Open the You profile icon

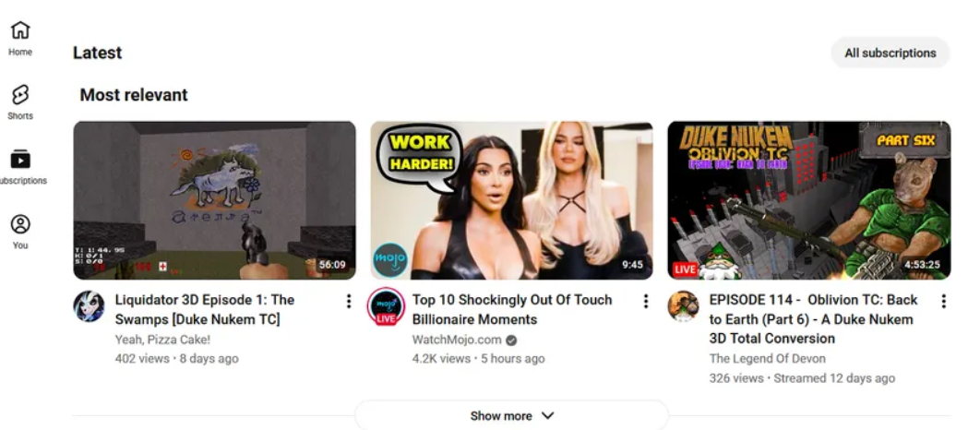tap(20, 224)
